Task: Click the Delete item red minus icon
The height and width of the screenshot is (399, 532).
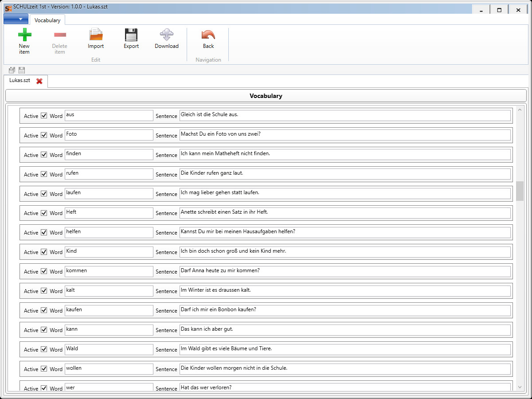Action: [60, 35]
